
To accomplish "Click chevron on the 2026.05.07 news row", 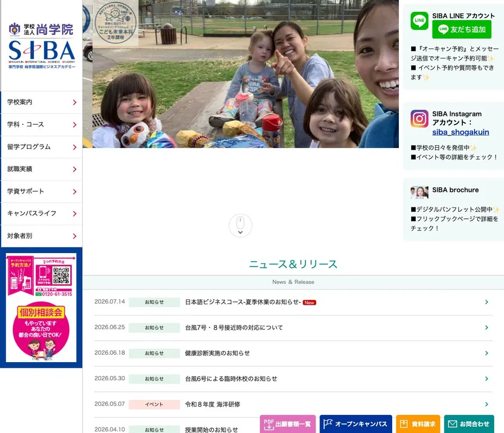I will pyautogui.click(x=487, y=404).
